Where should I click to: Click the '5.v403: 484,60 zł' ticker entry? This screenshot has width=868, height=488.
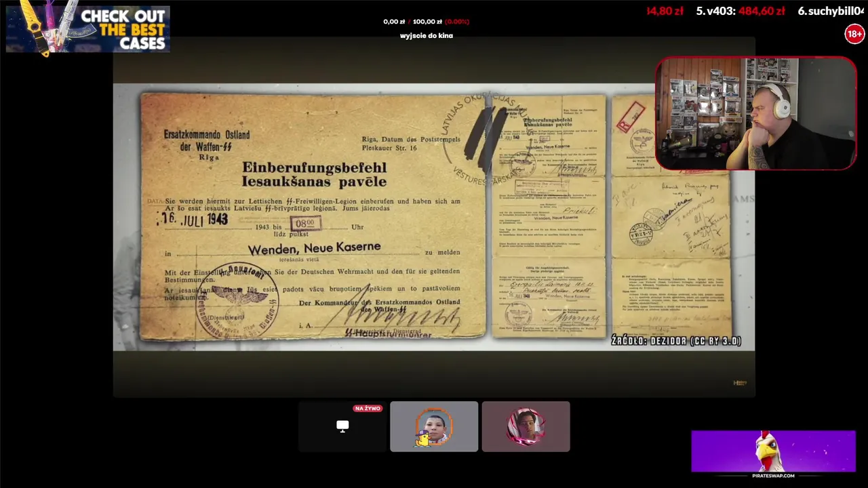coord(741,11)
